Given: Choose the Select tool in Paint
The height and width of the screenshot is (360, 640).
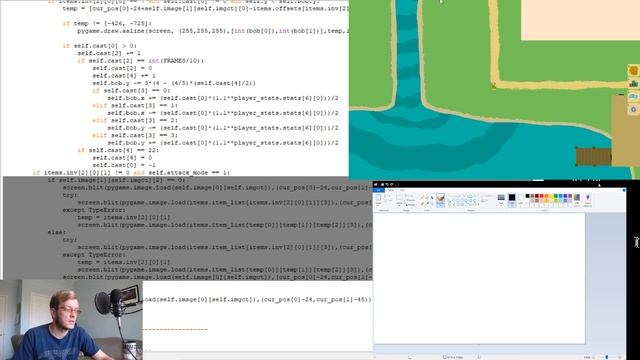Looking at the screenshot, I should pos(399,200).
